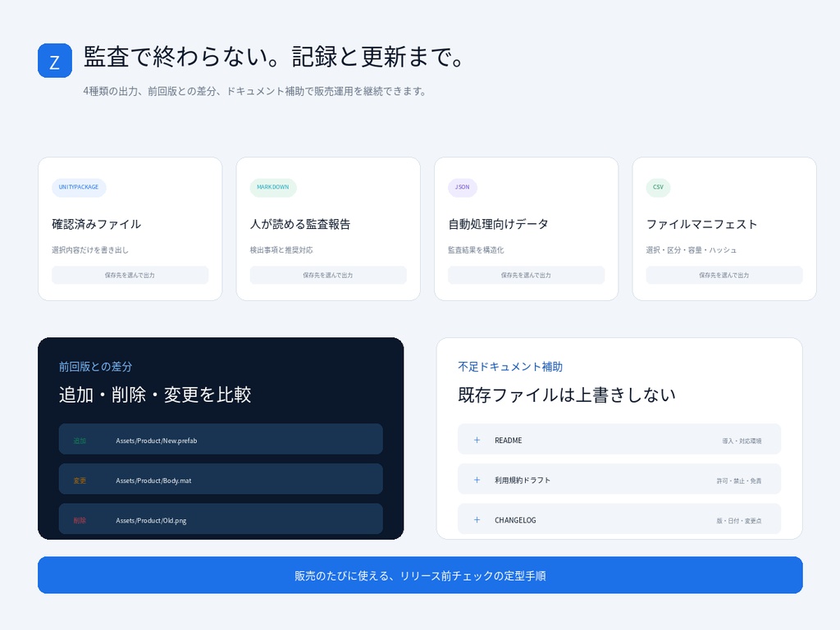Click the 許可・禁止・免責 note text
Screen dimensions: 840x630
coord(739,481)
